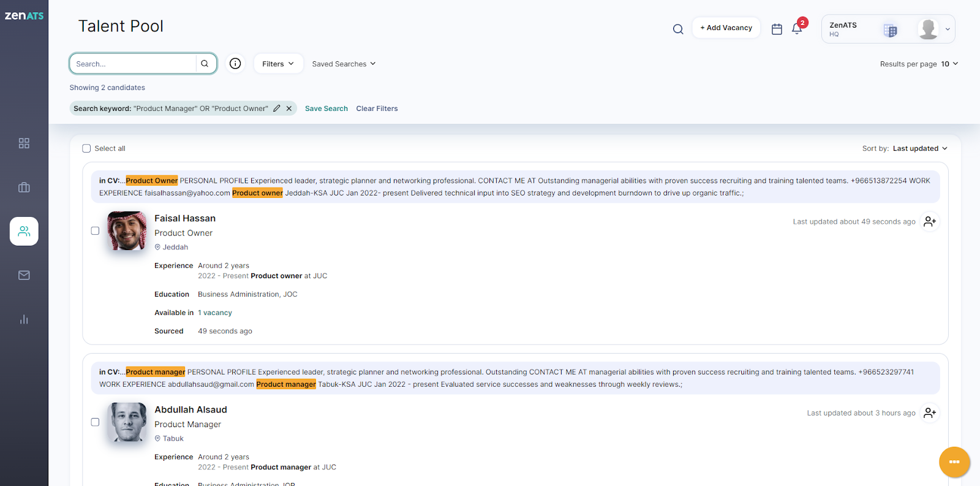Open the Saved Searches dropdown
This screenshot has height=486, width=980.
point(344,64)
